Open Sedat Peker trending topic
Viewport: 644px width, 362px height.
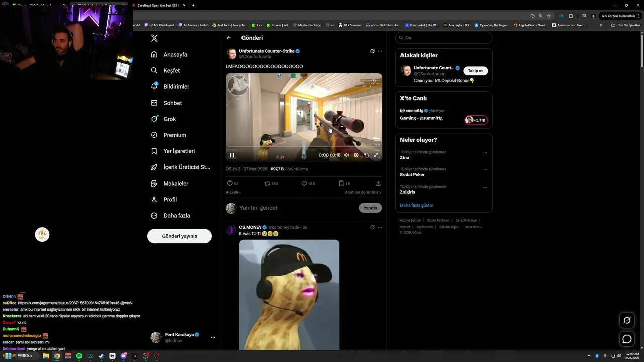pyautogui.click(x=412, y=175)
